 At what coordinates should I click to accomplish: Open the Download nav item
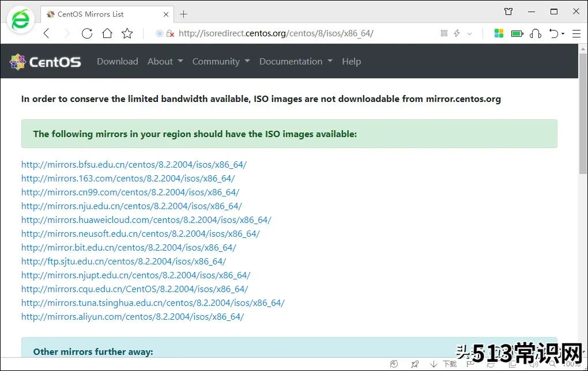pyautogui.click(x=118, y=62)
